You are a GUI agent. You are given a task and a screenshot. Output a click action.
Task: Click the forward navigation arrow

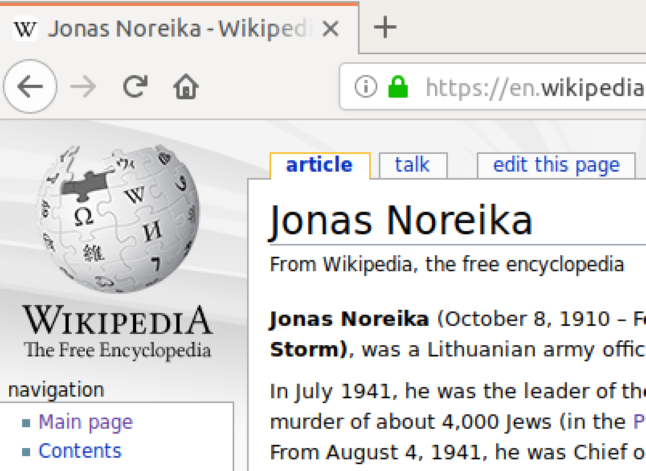coord(83,87)
